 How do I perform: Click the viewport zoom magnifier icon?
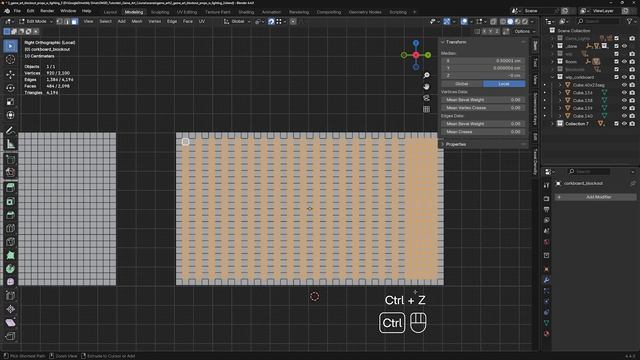tap(427, 76)
